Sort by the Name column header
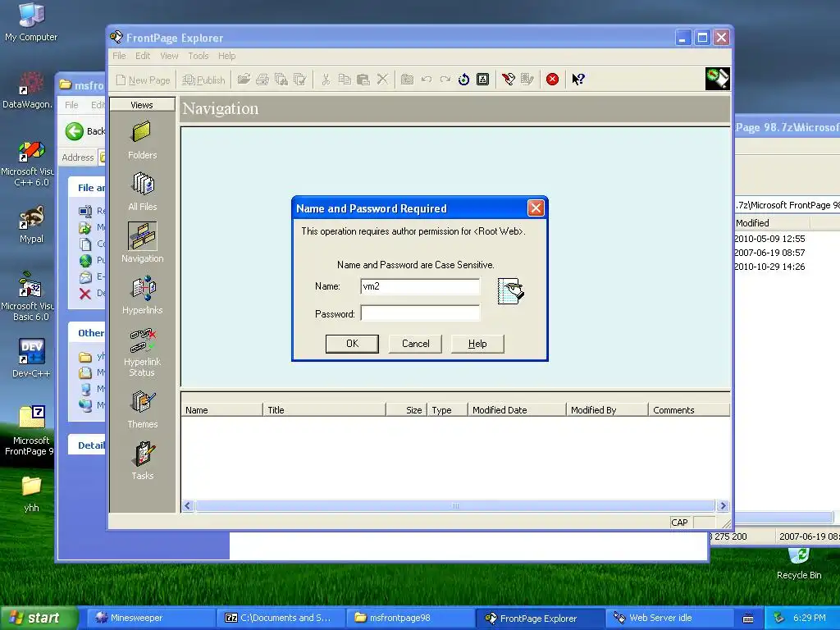 click(x=221, y=410)
